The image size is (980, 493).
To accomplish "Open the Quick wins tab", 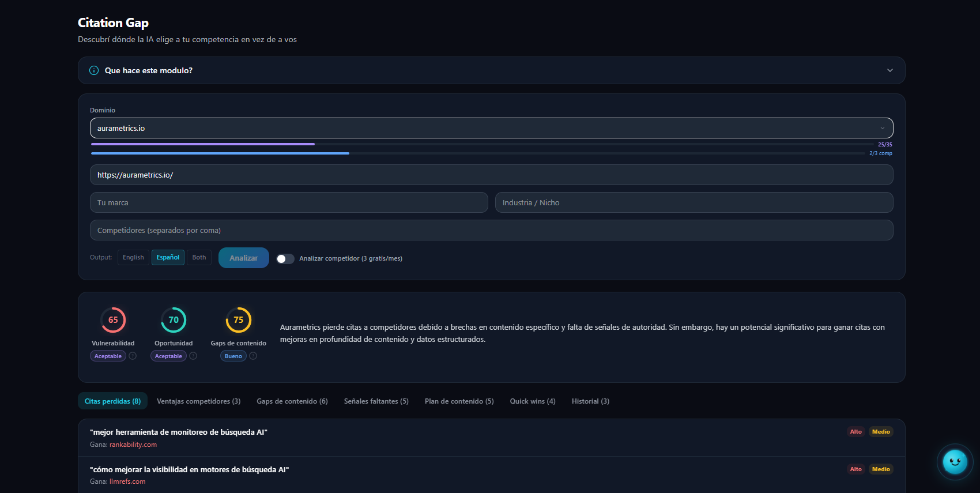I will click(x=532, y=401).
